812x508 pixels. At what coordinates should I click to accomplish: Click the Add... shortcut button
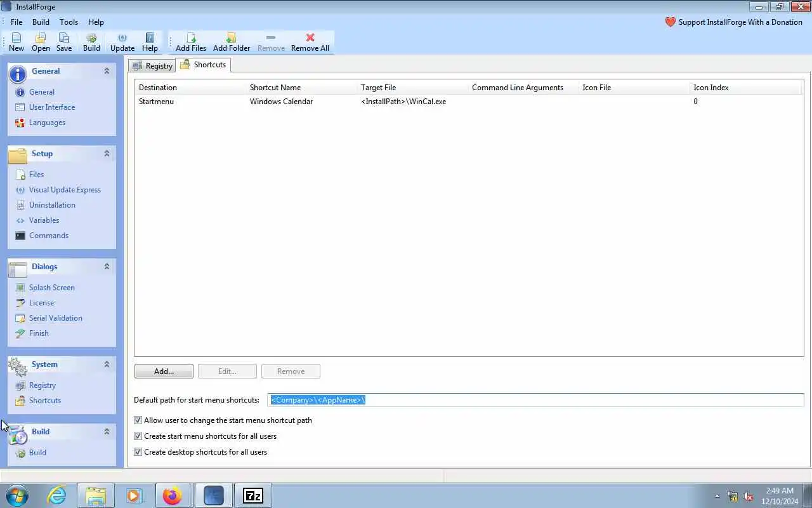pos(164,371)
